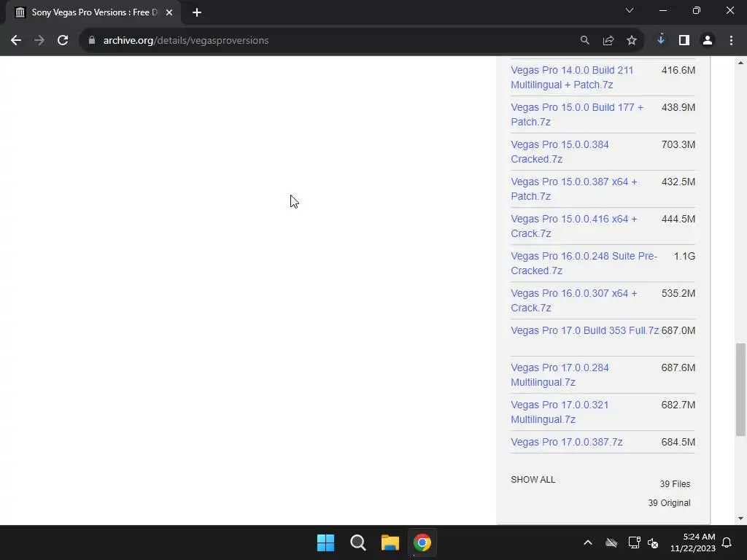The height and width of the screenshot is (560, 747).
Task: Go back to the previous page
Action: click(x=16, y=41)
